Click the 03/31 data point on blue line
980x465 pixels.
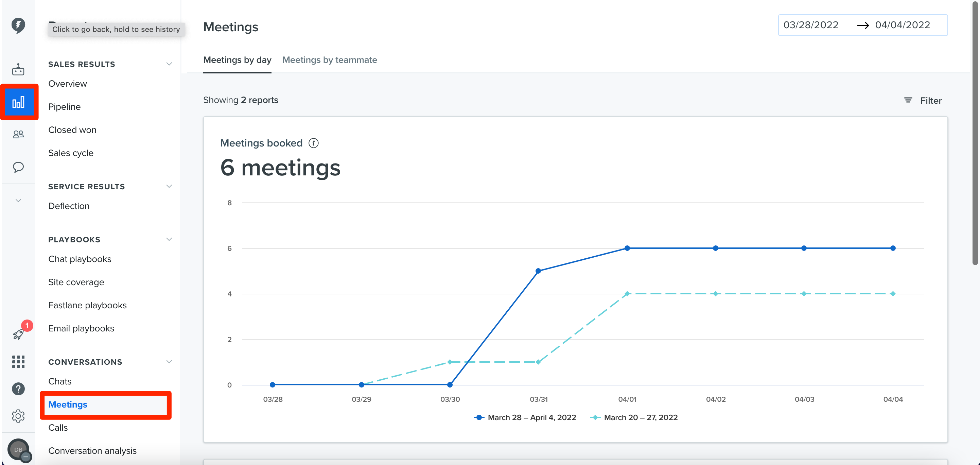[x=538, y=271]
